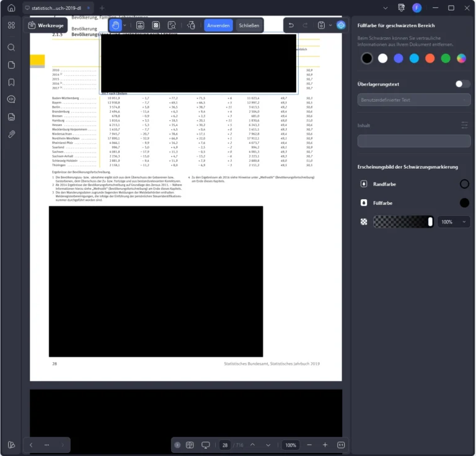This screenshot has height=456, width=476.
Task: Click the home icon
Action: tap(11, 8)
